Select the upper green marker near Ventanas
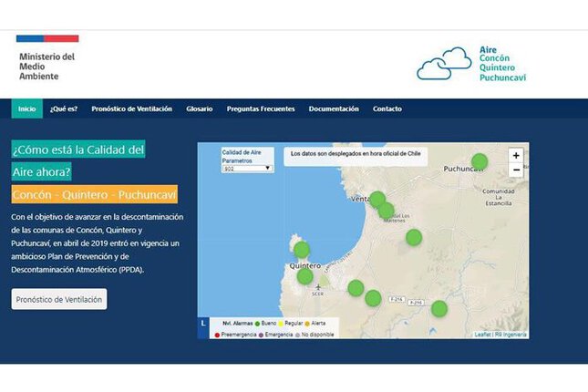 point(377,199)
